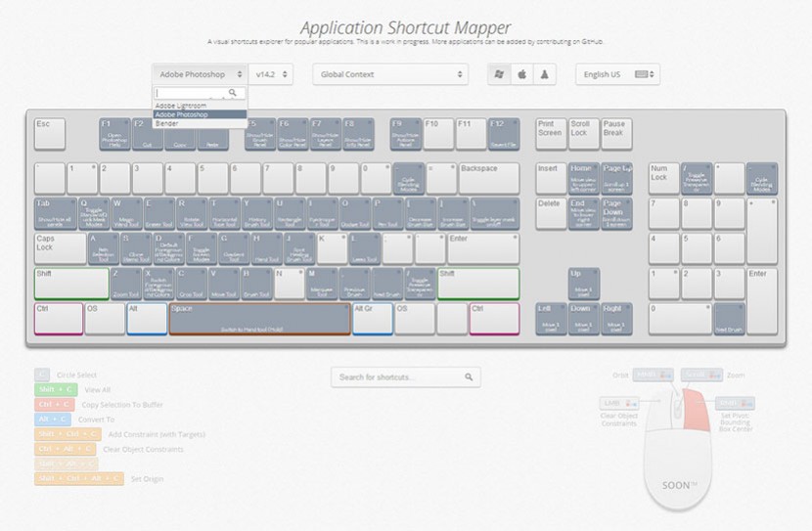Viewport: 812px width, 531px height.
Task: Click the E Eraser Tool key
Action: [159, 213]
